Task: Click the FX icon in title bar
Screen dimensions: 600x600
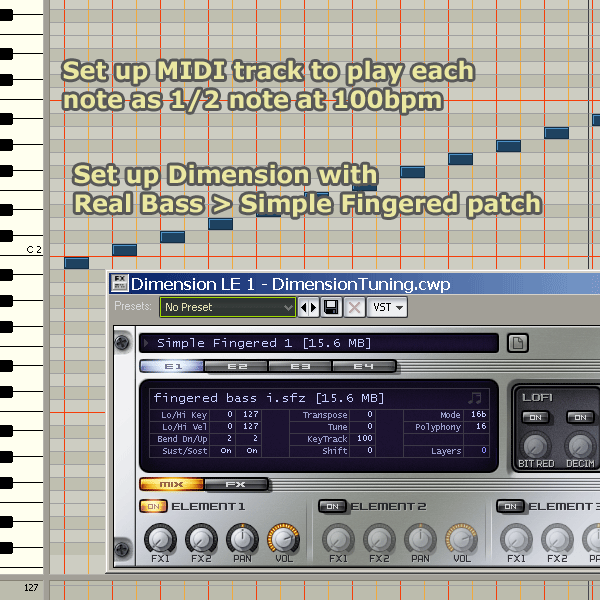Action: 119,284
